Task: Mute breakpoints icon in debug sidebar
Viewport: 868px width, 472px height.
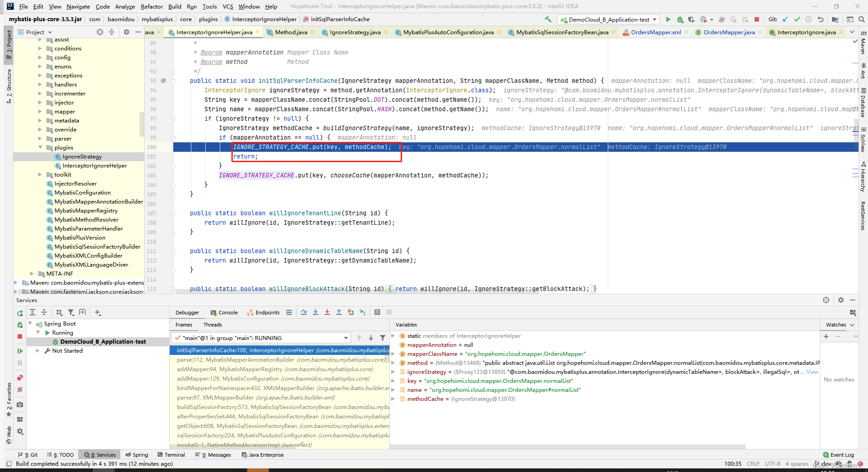Action: pos(20,390)
